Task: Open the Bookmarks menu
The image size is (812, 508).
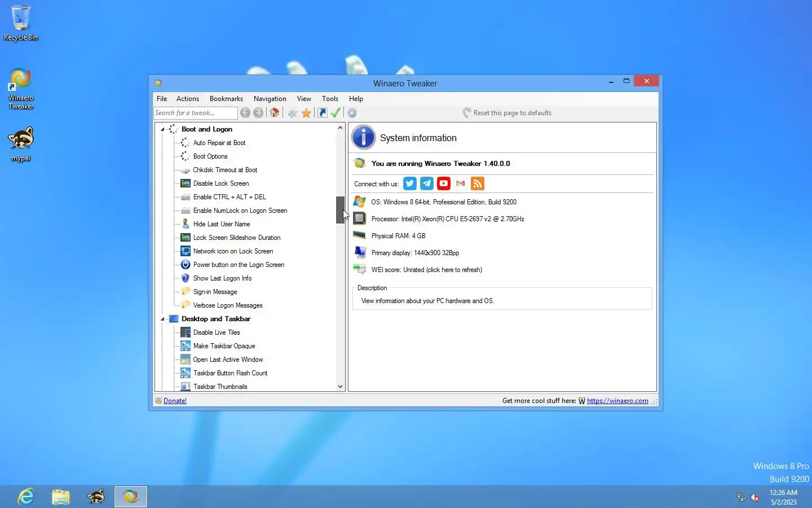Action: click(x=226, y=99)
